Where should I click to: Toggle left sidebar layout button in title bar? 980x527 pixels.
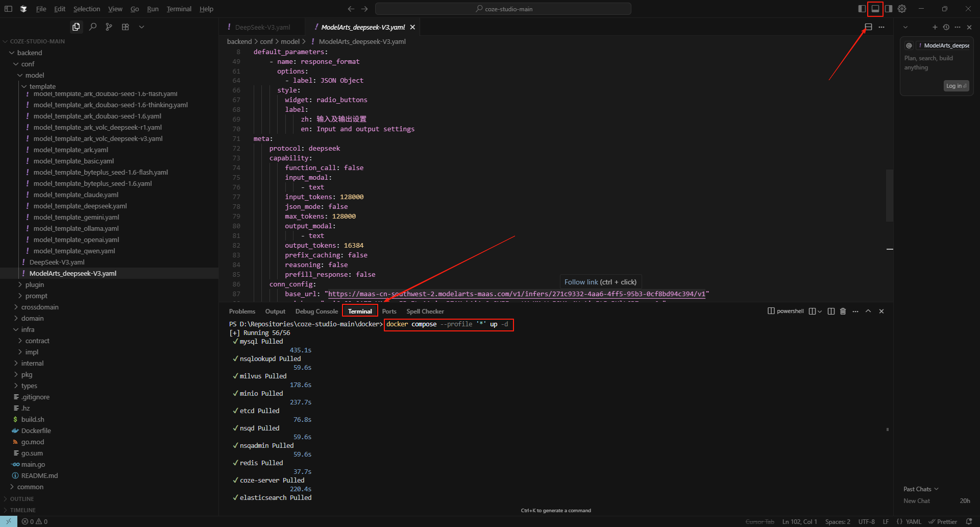click(862, 9)
